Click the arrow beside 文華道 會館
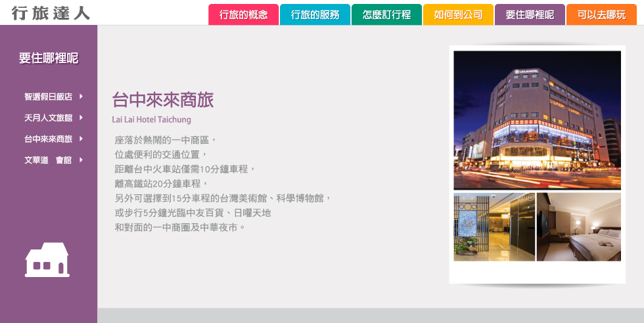 [x=81, y=160]
